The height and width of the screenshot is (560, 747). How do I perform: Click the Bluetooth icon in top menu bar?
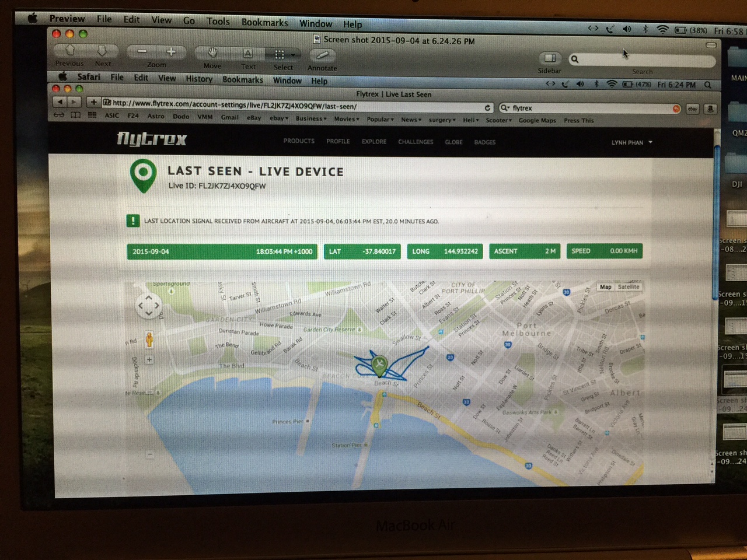[x=645, y=29]
